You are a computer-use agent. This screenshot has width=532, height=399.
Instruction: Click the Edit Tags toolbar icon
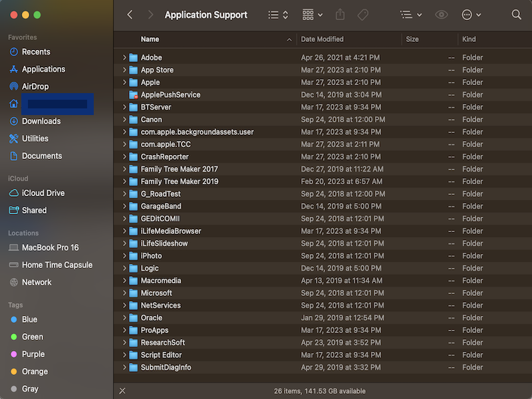click(x=362, y=15)
